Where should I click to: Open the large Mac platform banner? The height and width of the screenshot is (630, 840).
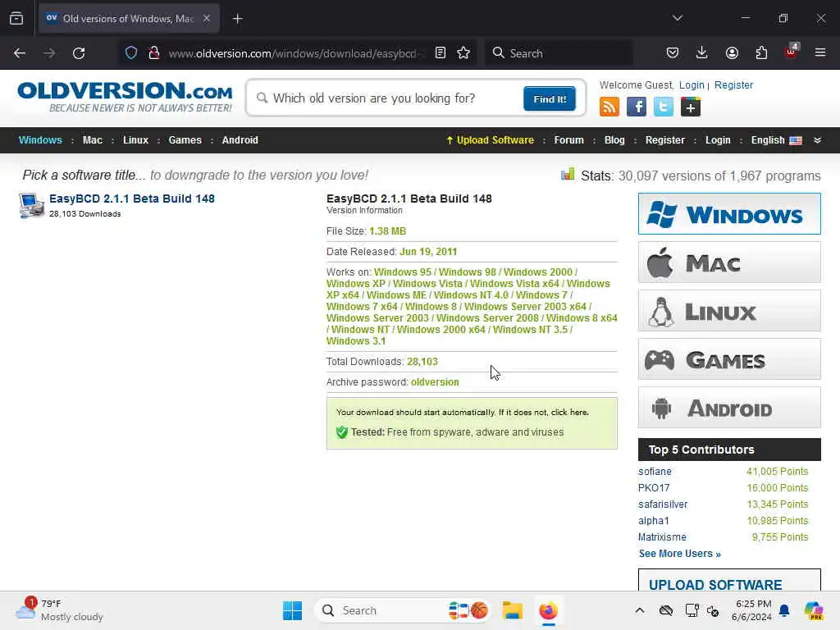[x=729, y=262]
